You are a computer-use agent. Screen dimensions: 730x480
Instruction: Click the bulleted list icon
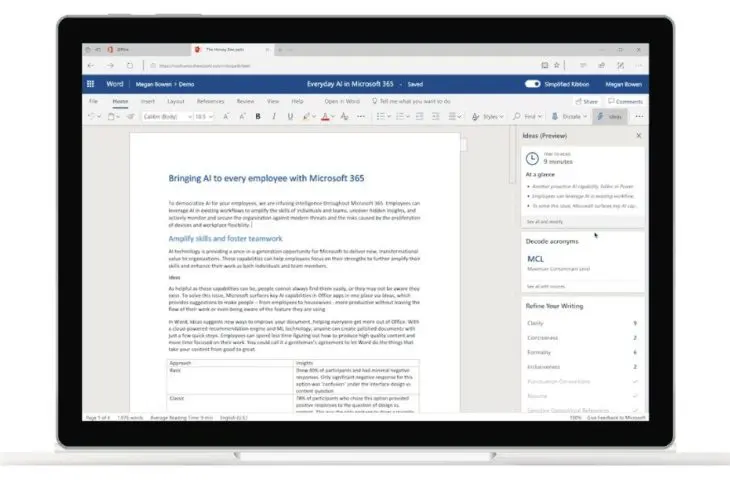click(380, 116)
